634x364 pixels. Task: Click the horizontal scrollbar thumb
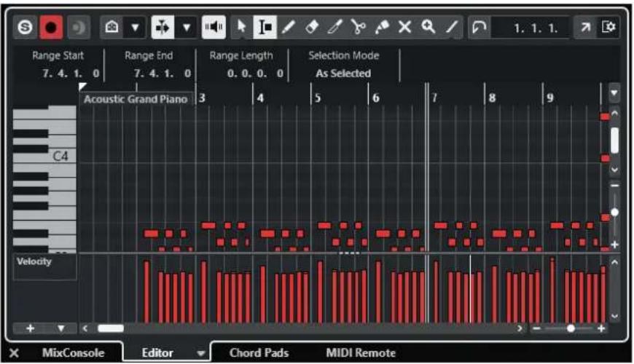click(111, 328)
